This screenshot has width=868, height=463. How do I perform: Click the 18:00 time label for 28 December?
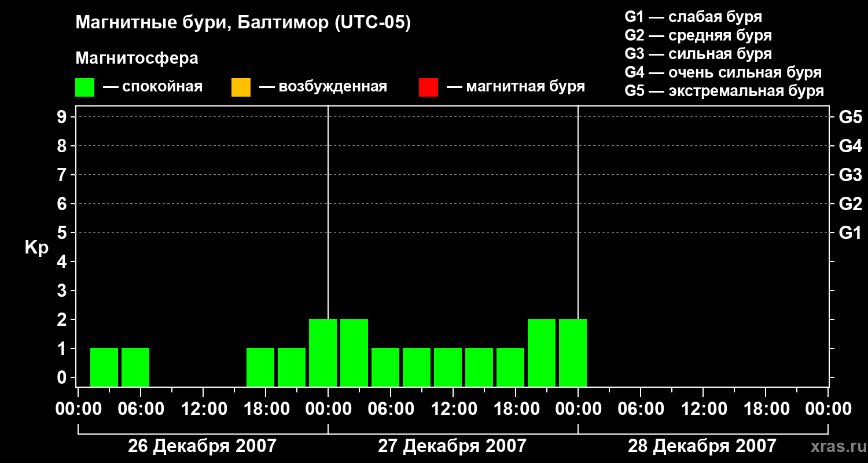(x=766, y=409)
